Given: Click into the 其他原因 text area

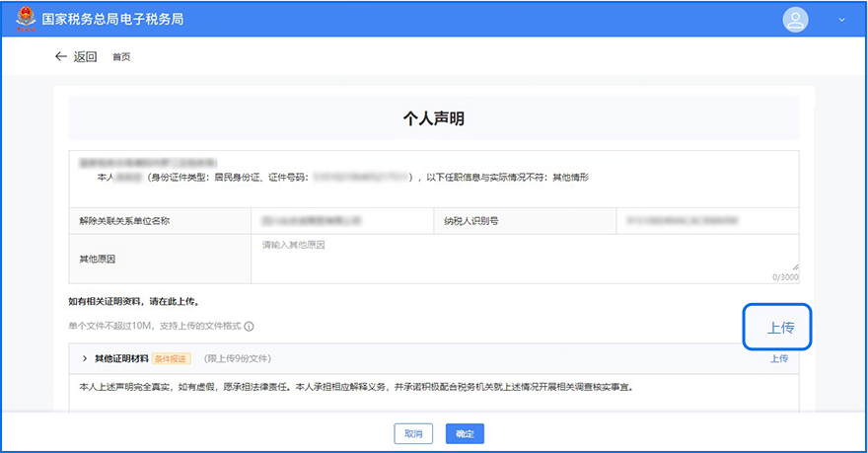Looking at the screenshot, I should [x=525, y=259].
